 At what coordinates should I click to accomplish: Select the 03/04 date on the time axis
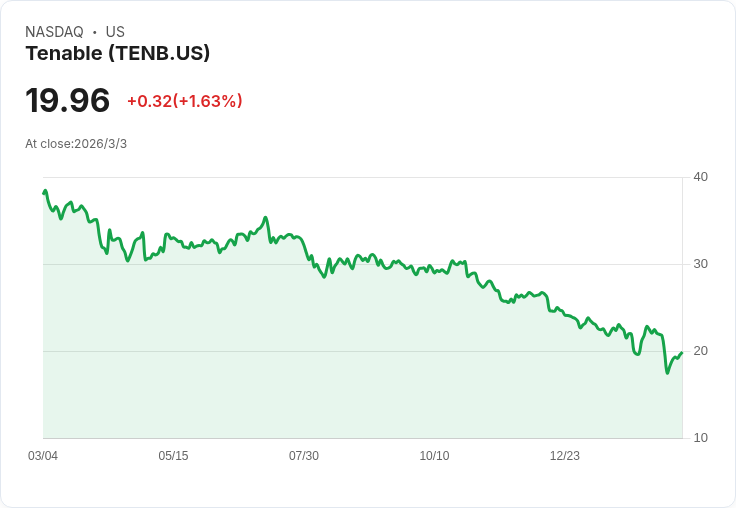pyautogui.click(x=43, y=456)
